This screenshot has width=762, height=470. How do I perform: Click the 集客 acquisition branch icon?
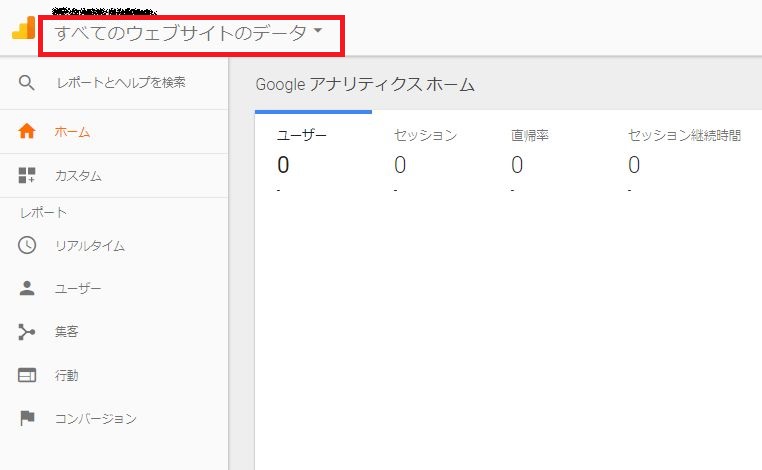point(27,331)
